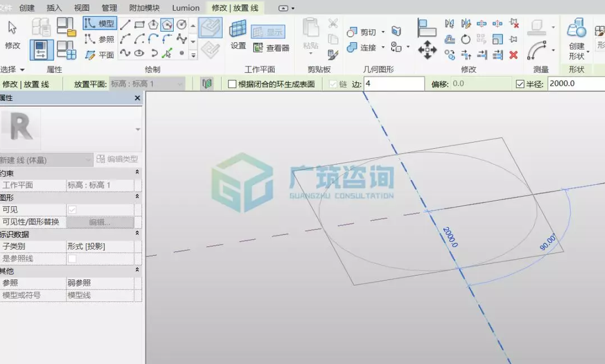
Task: Select the 参照 reference line button
Action: (100, 39)
